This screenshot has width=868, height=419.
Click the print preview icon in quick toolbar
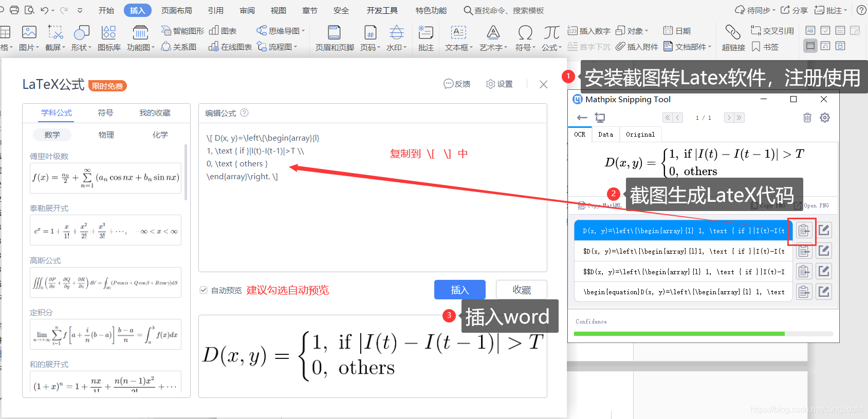pyautogui.click(x=30, y=10)
